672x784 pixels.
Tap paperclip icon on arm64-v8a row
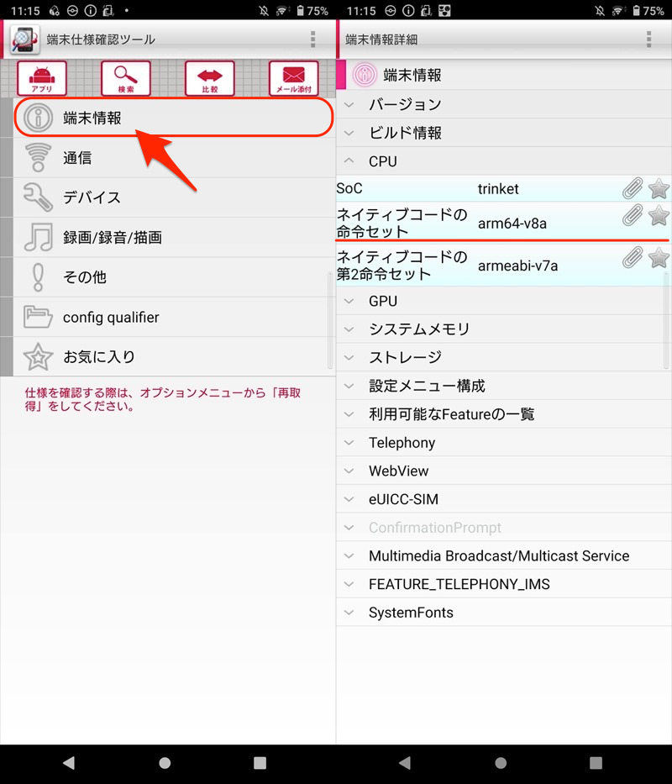point(633,216)
